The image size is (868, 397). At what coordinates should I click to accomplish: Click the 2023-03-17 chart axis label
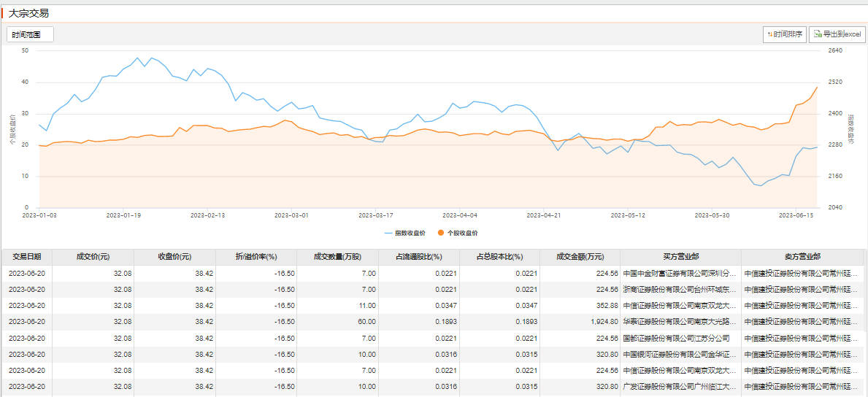pos(375,215)
